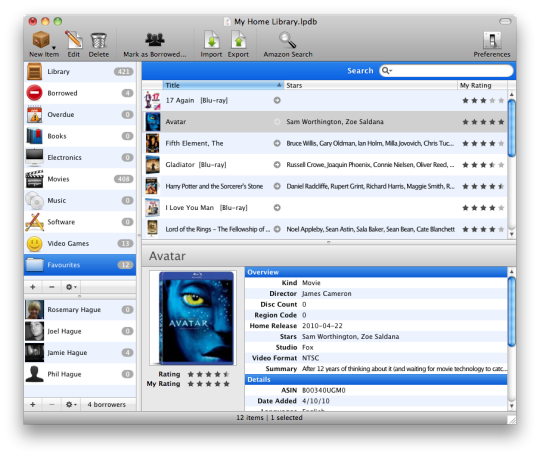Open Preferences switch icon
This screenshot has width=540, height=457.
492,40
